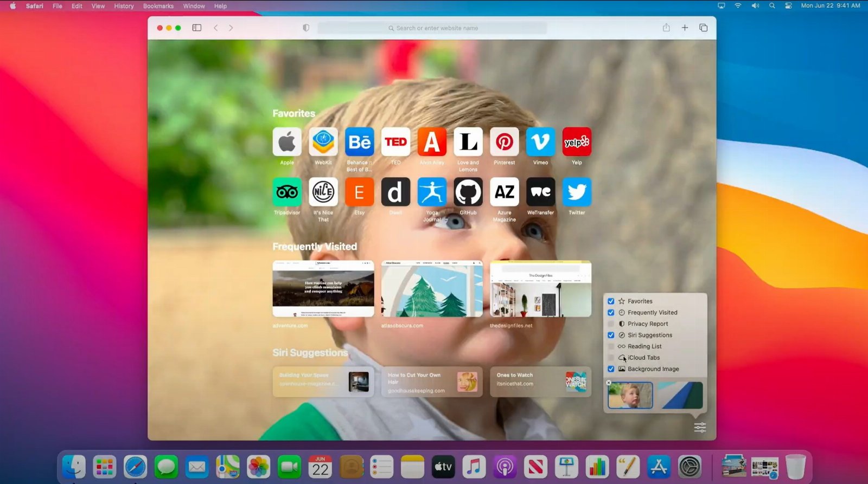Screen dimensions: 868x484
Task: Close the start page customization settings
Action: 700,427
